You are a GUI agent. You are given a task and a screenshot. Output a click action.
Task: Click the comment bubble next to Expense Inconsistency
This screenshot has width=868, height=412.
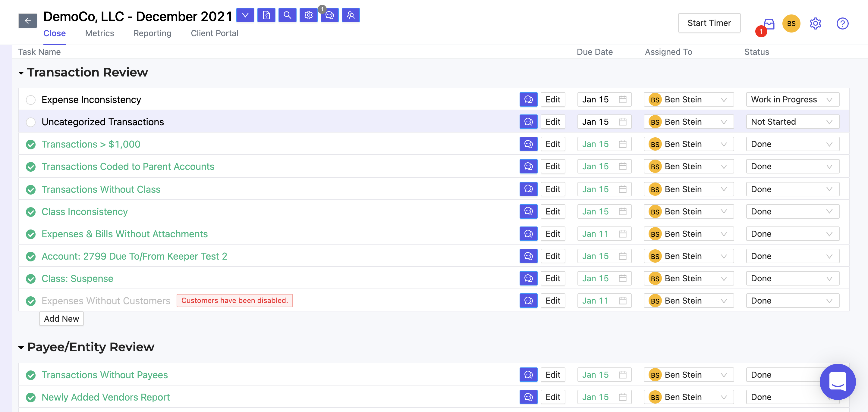coord(529,99)
